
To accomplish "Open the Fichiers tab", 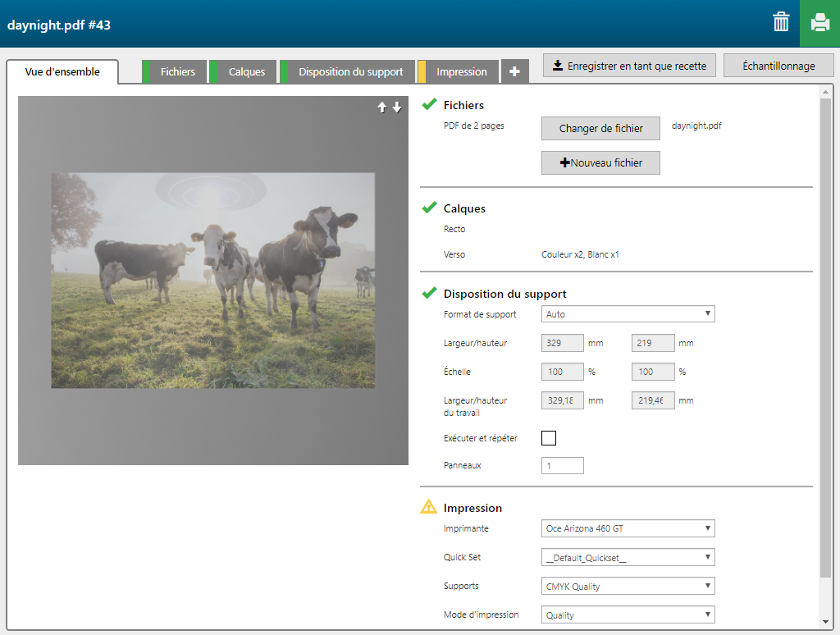I will click(x=174, y=72).
